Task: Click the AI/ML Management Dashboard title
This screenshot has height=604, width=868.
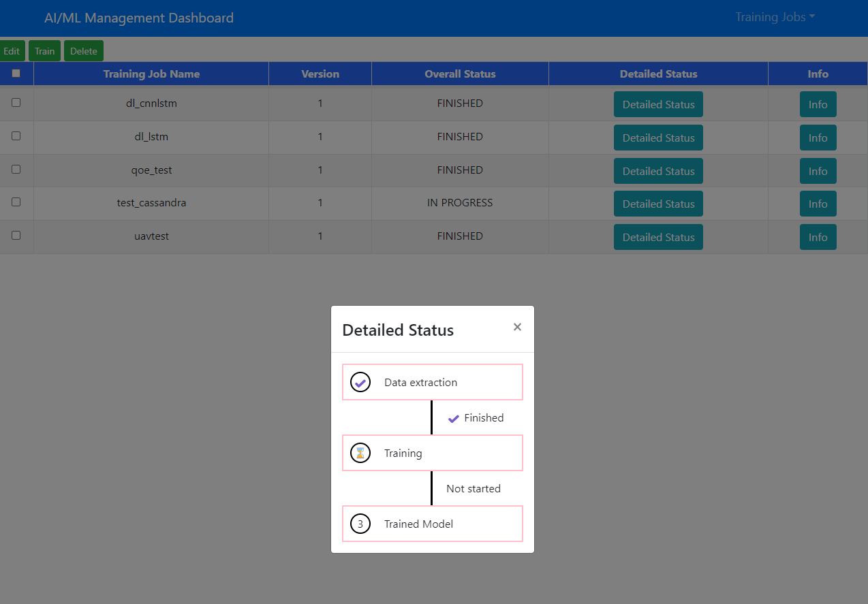Action: pyautogui.click(x=139, y=18)
